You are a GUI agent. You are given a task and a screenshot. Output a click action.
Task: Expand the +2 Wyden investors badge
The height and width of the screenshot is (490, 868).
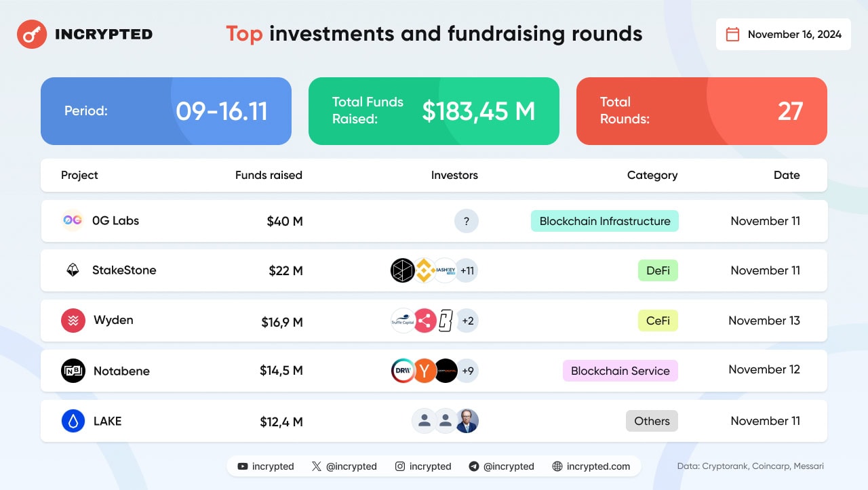pyautogui.click(x=467, y=321)
